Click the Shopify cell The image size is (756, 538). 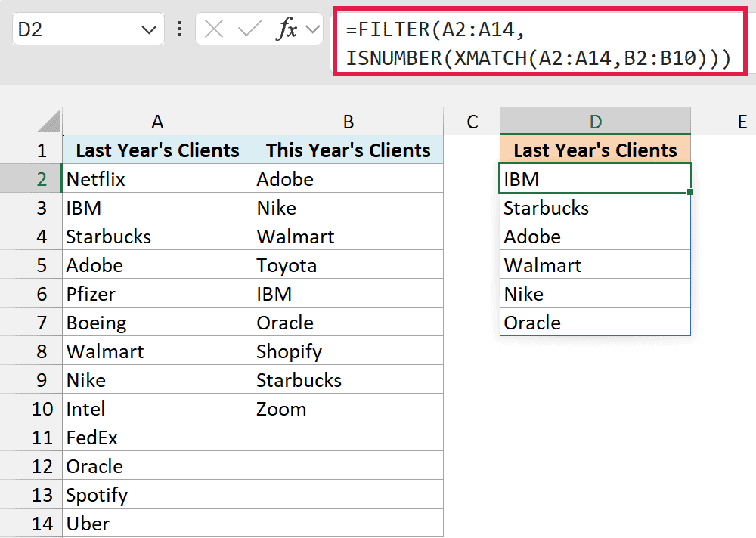[348, 351]
